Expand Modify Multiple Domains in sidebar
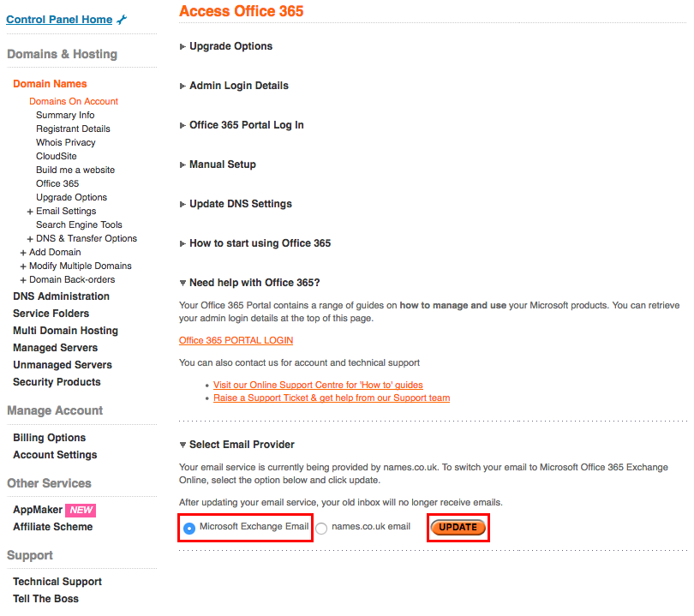The height and width of the screenshot is (616, 694). tap(23, 266)
